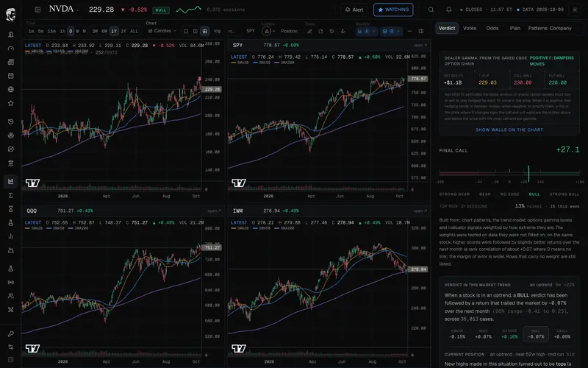This screenshot has height=368, width=588.
Task: Open the Votes tab
Action: tap(470, 28)
